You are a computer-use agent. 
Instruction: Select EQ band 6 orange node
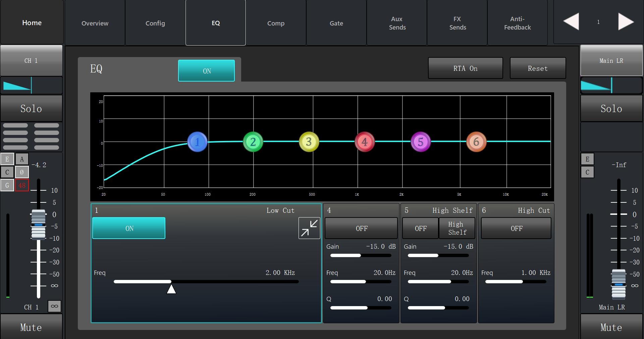tap(476, 142)
